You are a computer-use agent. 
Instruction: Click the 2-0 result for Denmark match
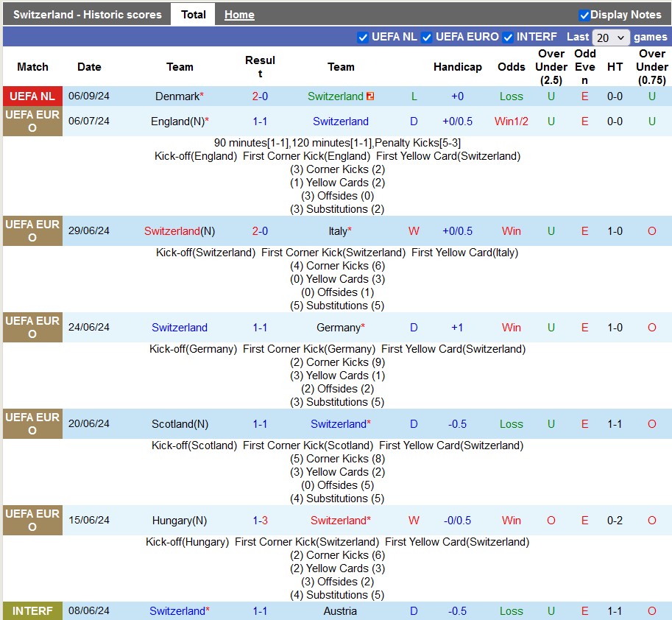point(260,96)
